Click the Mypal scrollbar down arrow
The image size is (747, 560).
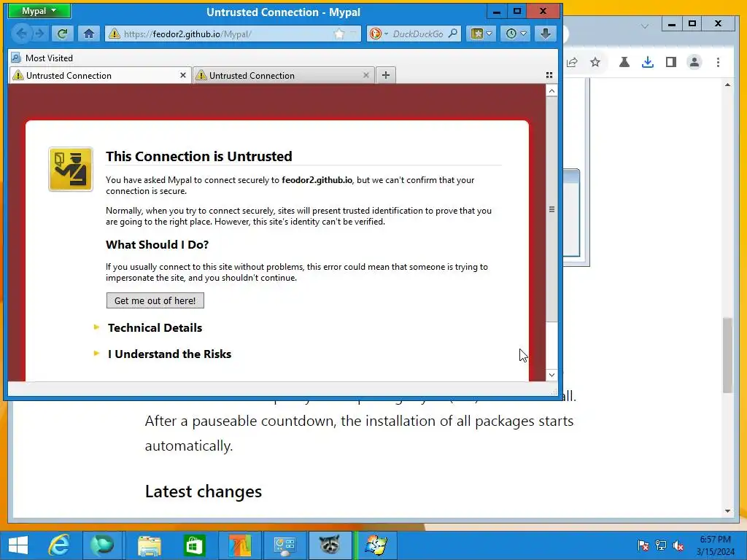click(x=551, y=375)
